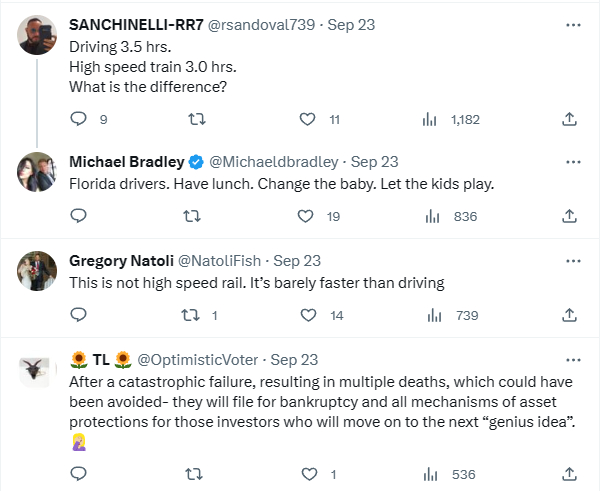Reply to SANCHINELLI-RR7's tweet

(80, 119)
